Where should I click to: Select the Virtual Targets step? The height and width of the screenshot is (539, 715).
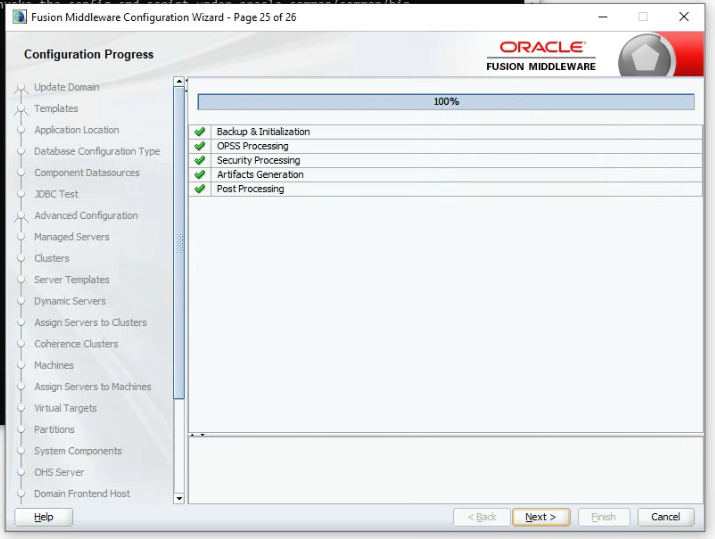pos(65,409)
